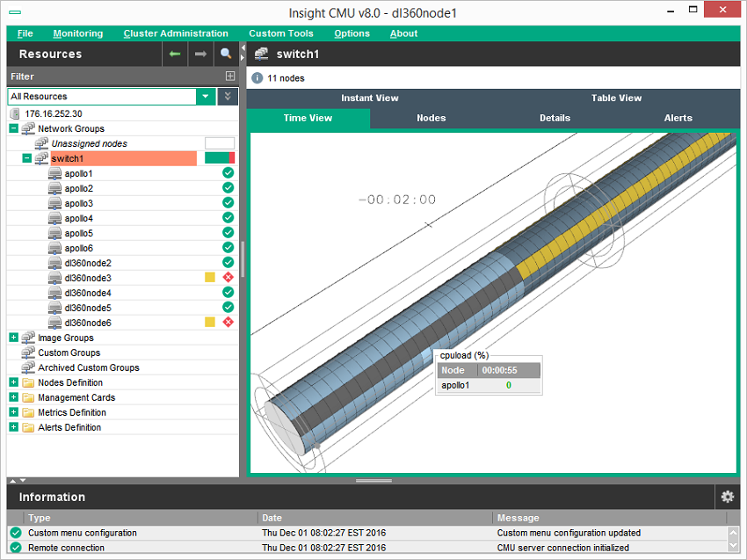Click the Node header in cpuload tooltip
Image resolution: width=747 pixels, height=560 pixels.
tap(457, 370)
